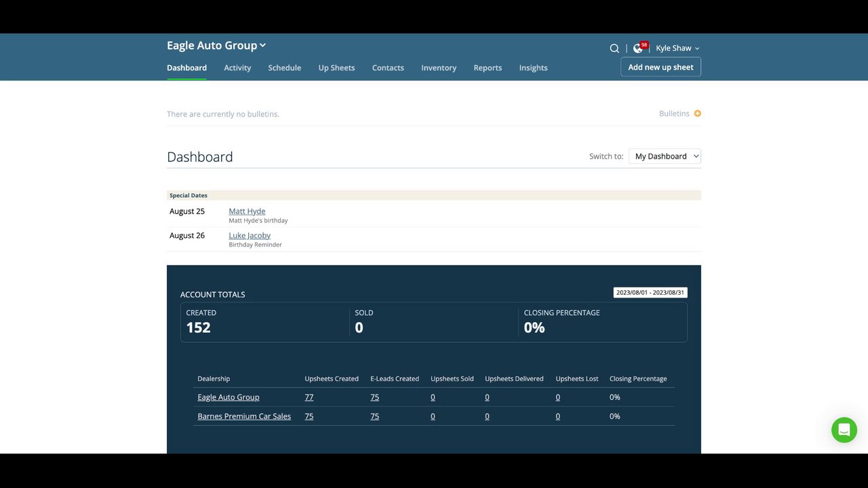Image resolution: width=868 pixels, height=488 pixels.
Task: Open Eagle Auto Group's 75 e-leads created
Action: coord(375,397)
